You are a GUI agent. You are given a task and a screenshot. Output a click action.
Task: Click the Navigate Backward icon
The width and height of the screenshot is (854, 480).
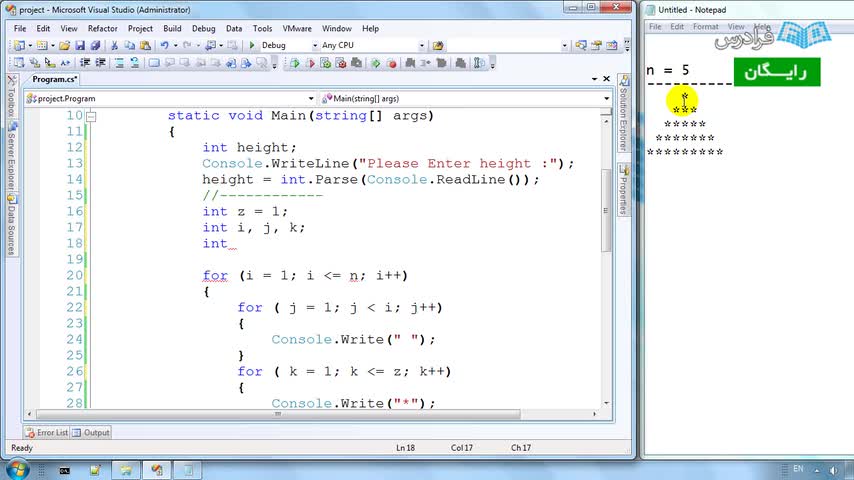(210, 46)
